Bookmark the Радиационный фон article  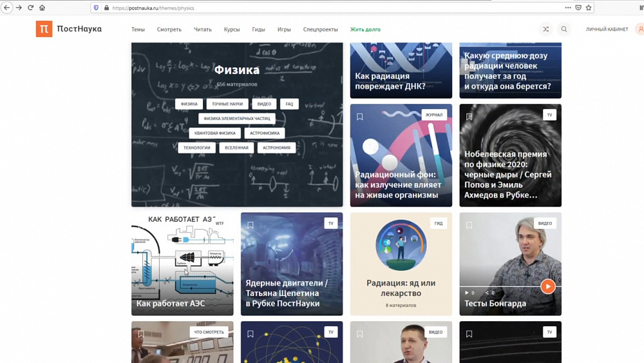tap(360, 117)
